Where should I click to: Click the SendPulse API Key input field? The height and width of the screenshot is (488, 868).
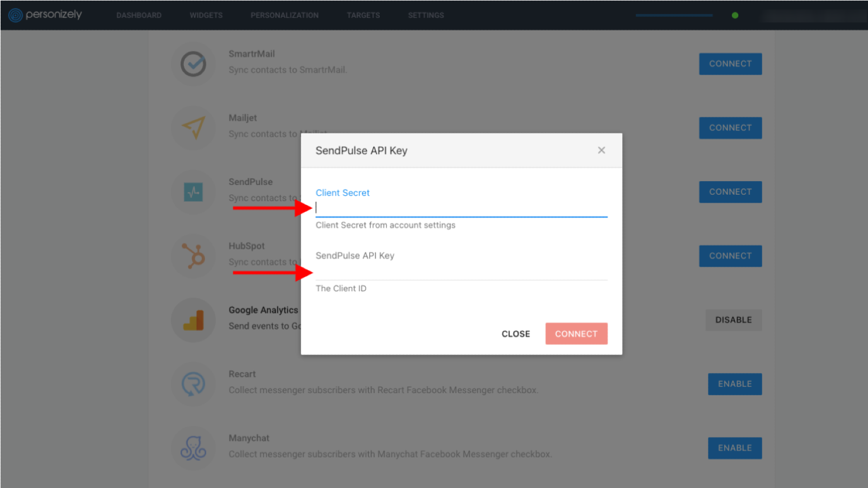click(x=461, y=272)
